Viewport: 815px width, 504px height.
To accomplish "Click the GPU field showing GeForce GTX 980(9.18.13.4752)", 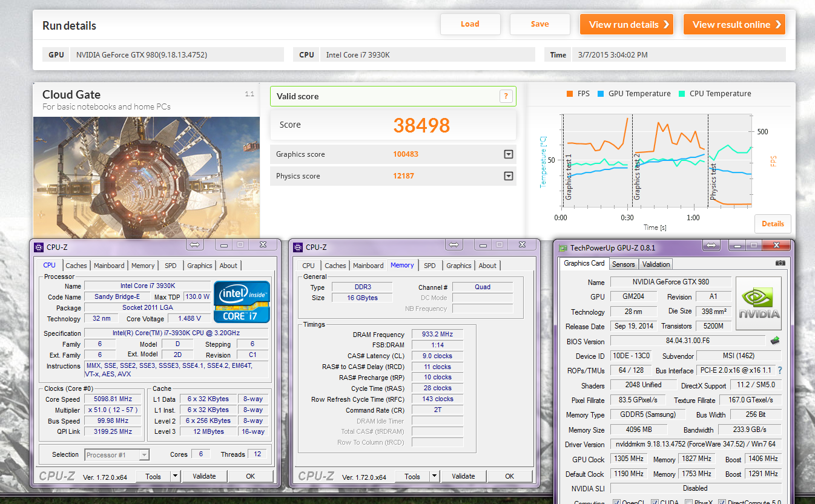I will pyautogui.click(x=177, y=54).
